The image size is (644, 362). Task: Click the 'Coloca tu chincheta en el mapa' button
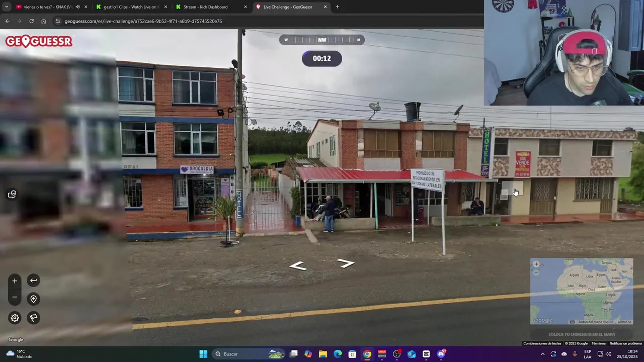coord(582,334)
